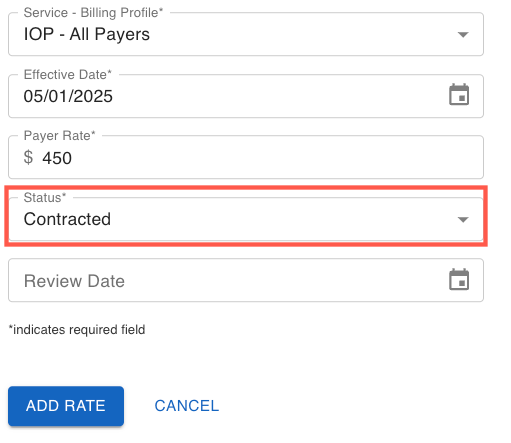Click empty area inside Effective Date box
This screenshot has height=443, width=511.
pyautogui.click(x=280, y=96)
